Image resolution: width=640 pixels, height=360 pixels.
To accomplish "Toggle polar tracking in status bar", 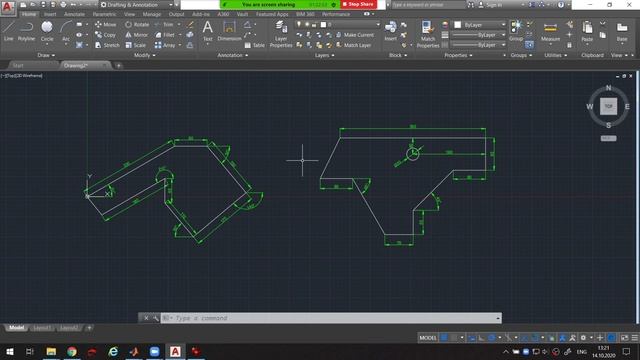I will [491, 338].
